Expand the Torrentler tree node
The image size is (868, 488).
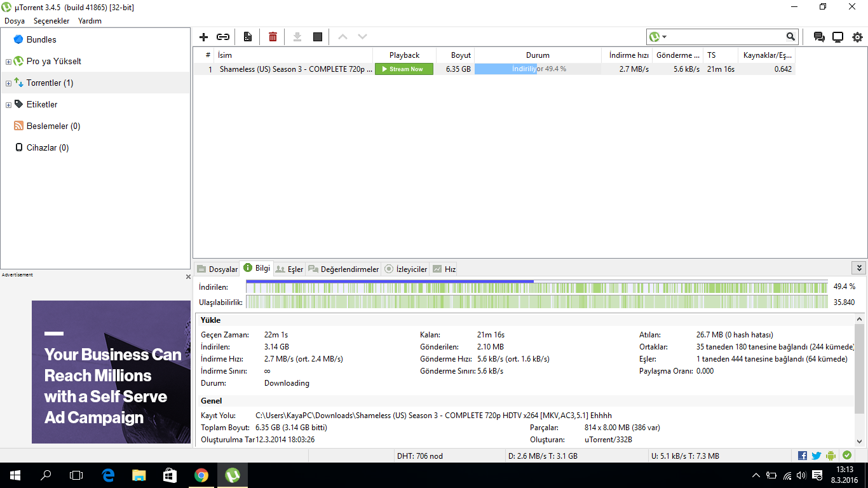click(8, 83)
